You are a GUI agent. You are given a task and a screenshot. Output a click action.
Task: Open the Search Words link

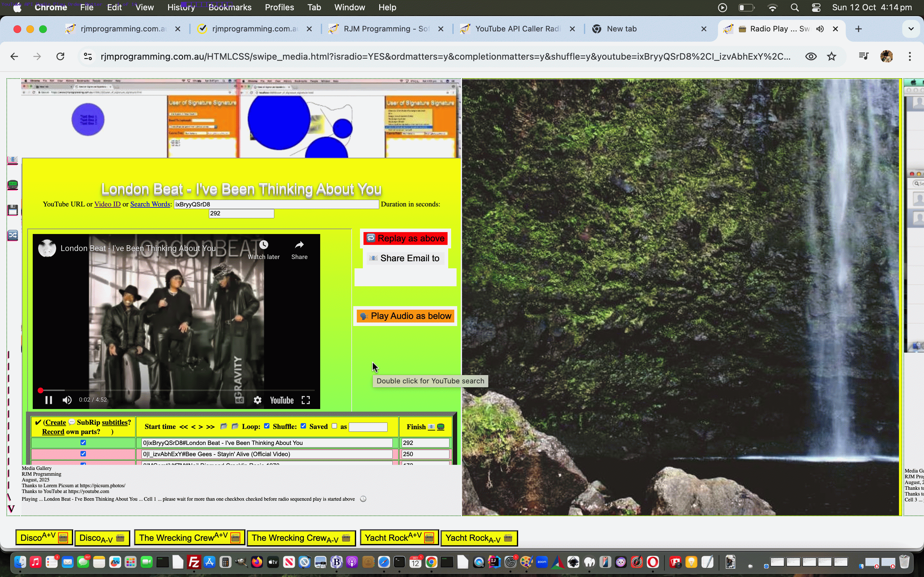[150, 204]
